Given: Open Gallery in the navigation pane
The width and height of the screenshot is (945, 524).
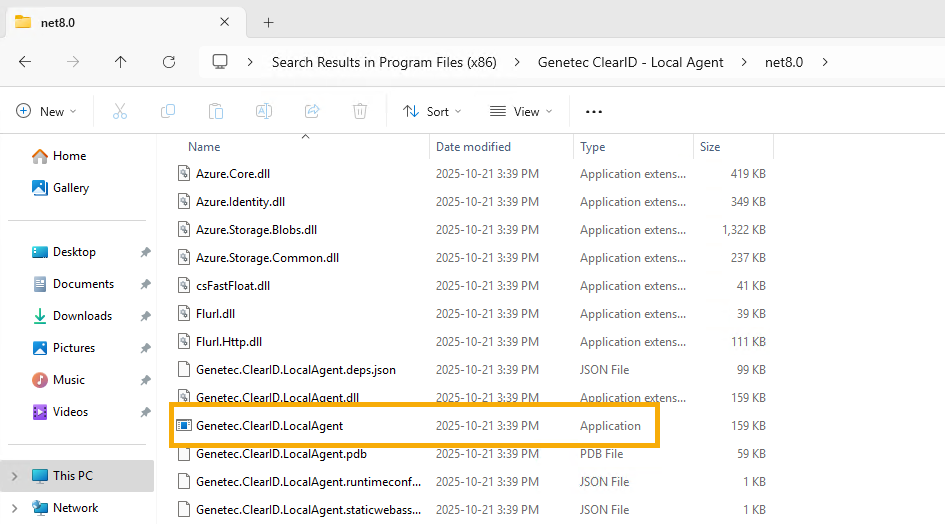Looking at the screenshot, I should pyautogui.click(x=60, y=188).
